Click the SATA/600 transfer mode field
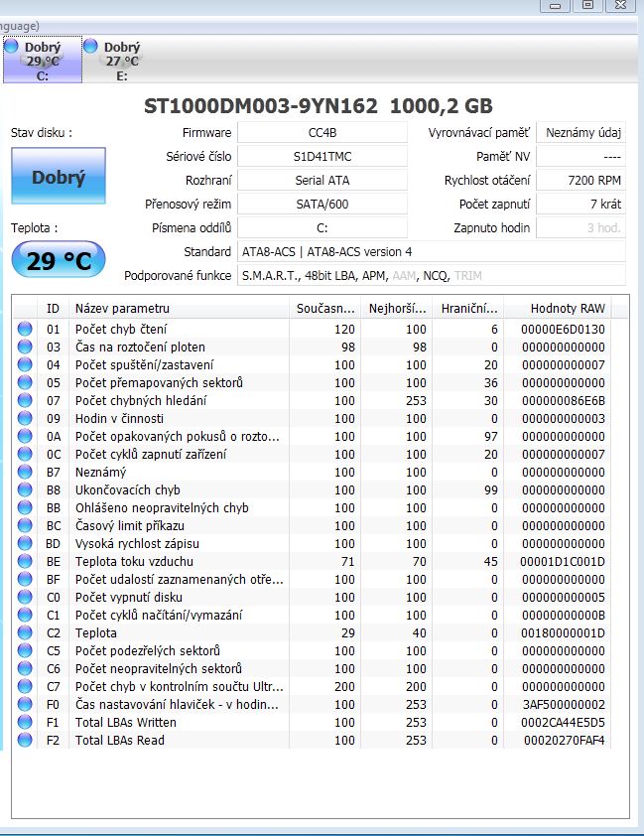 322,204
